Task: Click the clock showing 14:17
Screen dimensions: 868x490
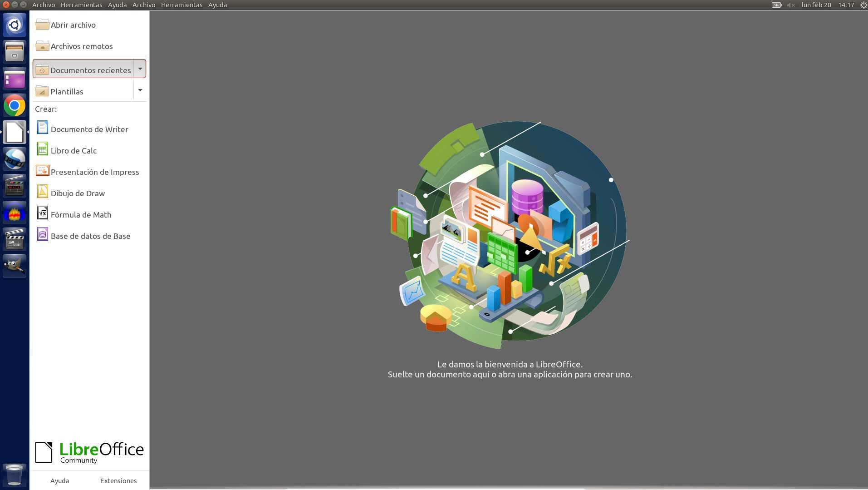Action: coord(846,5)
